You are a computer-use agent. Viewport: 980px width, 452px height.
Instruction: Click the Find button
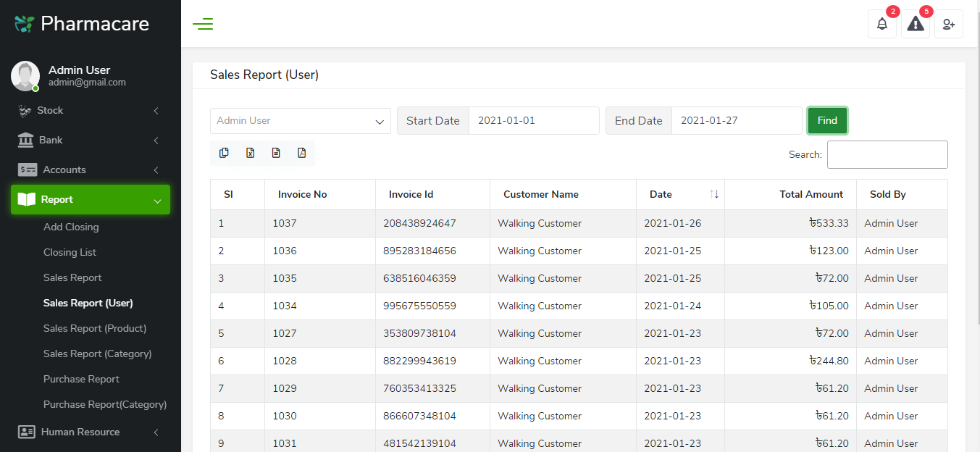pos(826,120)
